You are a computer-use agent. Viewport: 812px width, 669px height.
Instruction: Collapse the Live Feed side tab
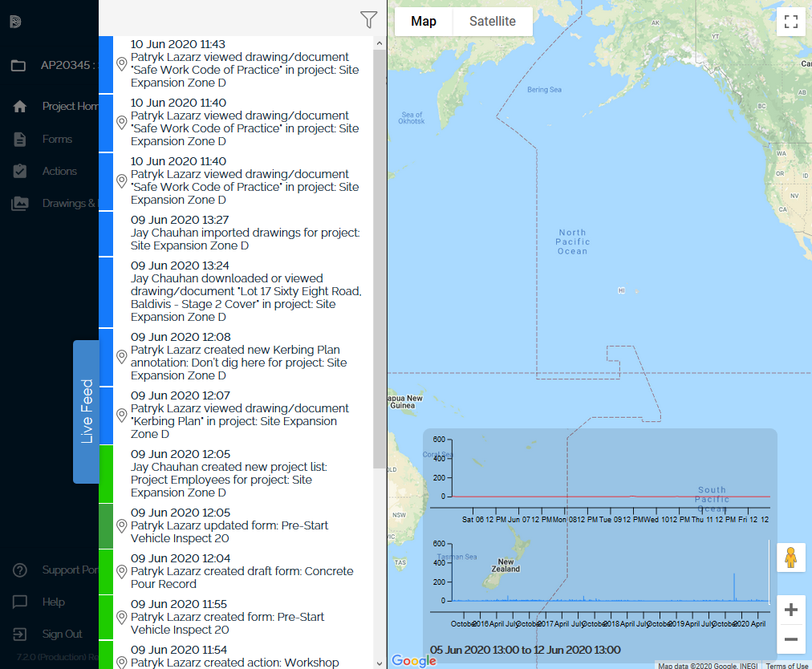[86, 412]
